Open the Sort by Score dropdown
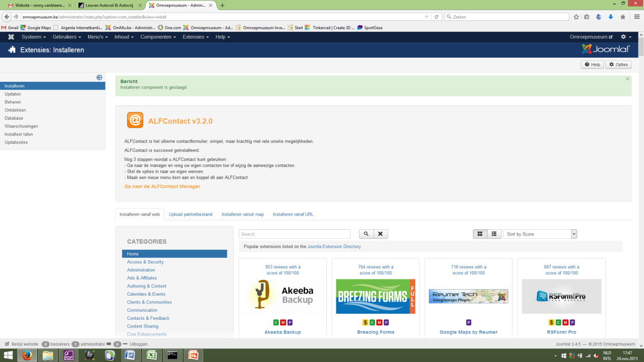Viewport: 644px width, 362px height. point(540,234)
